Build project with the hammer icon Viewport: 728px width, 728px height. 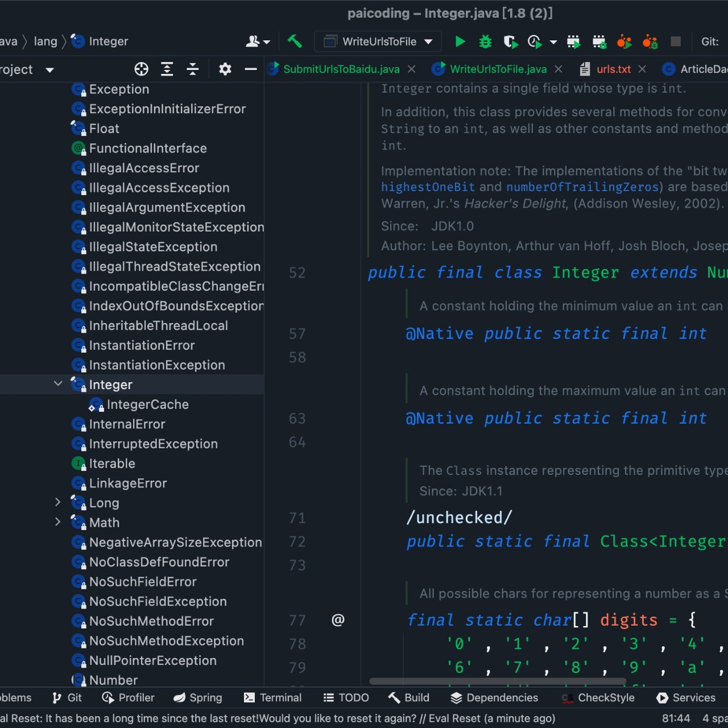tap(295, 42)
